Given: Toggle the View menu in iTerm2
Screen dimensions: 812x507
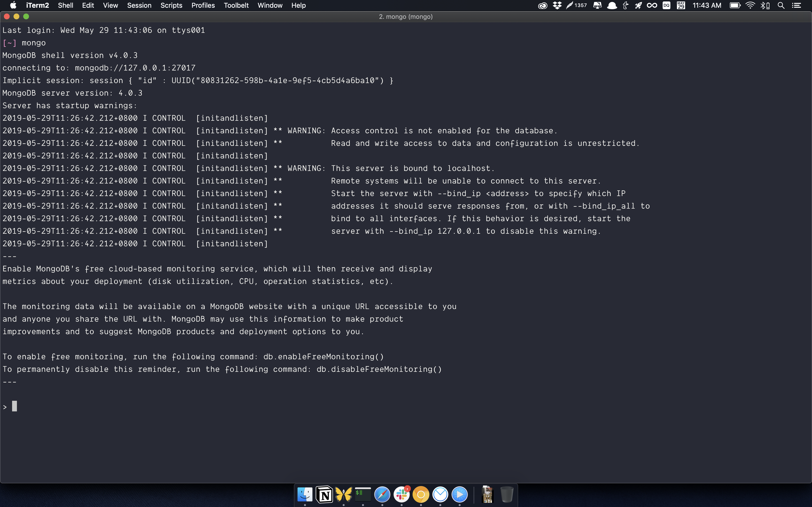Looking at the screenshot, I should point(110,5).
